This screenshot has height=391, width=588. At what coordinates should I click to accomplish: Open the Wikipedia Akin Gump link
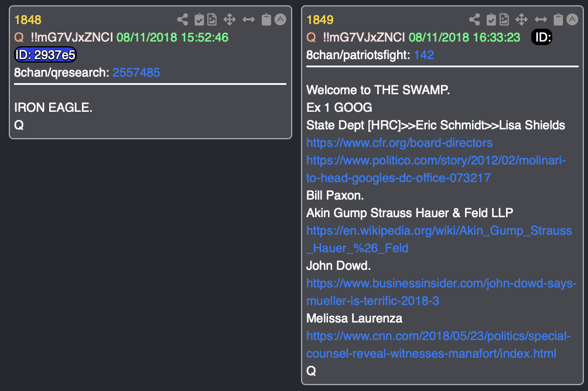439,239
